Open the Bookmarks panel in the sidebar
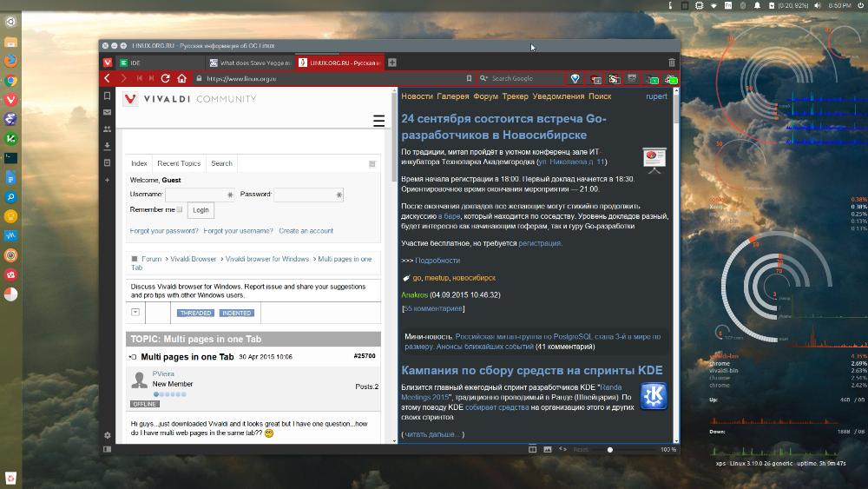Image resolution: width=868 pixels, height=489 pixels. [x=108, y=96]
